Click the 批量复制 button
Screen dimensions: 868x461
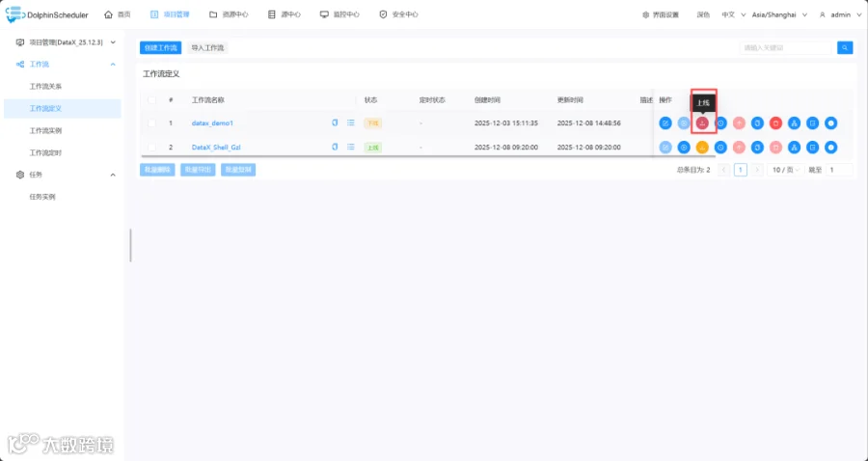click(238, 170)
